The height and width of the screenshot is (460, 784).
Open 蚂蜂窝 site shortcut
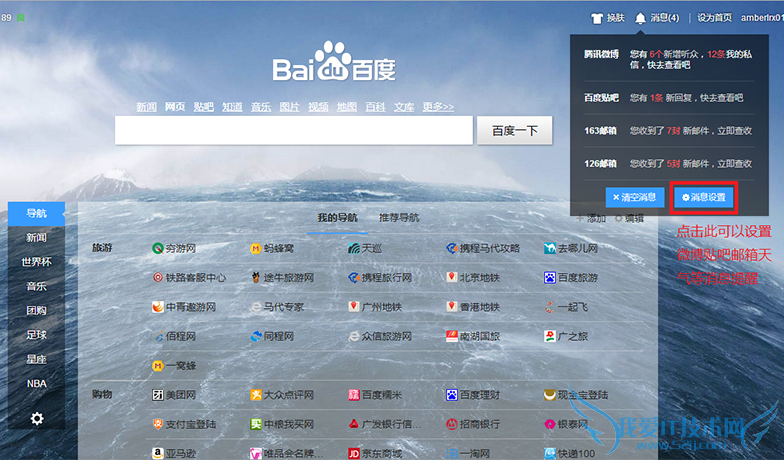click(272, 248)
